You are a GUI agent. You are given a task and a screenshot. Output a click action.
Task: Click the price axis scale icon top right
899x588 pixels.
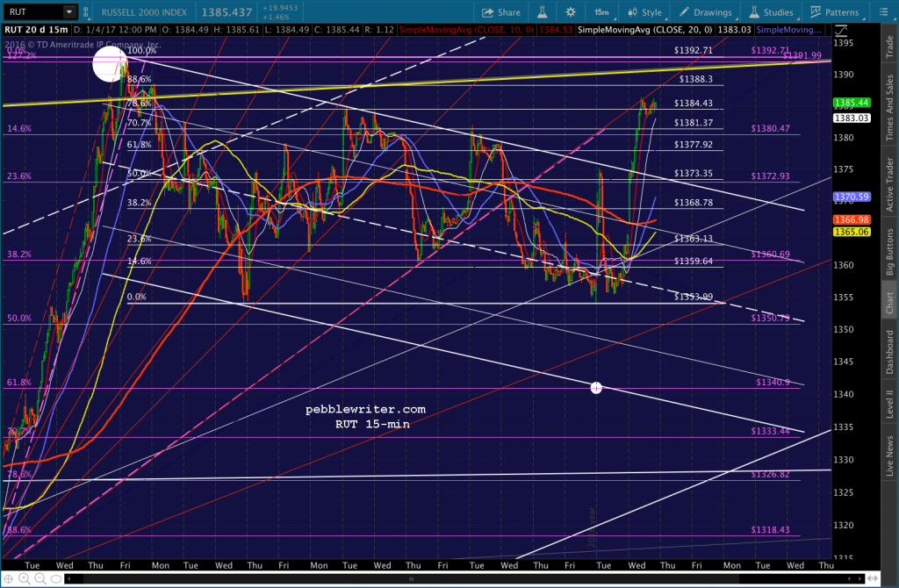840,31
